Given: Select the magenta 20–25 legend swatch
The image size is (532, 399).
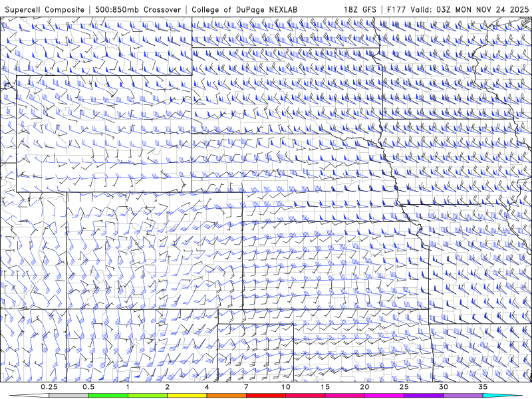Looking at the screenshot, I should [384, 396].
